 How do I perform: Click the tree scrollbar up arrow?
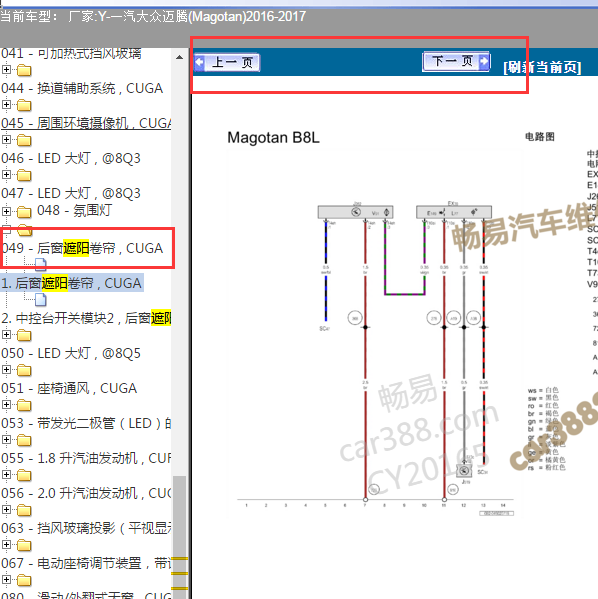pos(179,57)
